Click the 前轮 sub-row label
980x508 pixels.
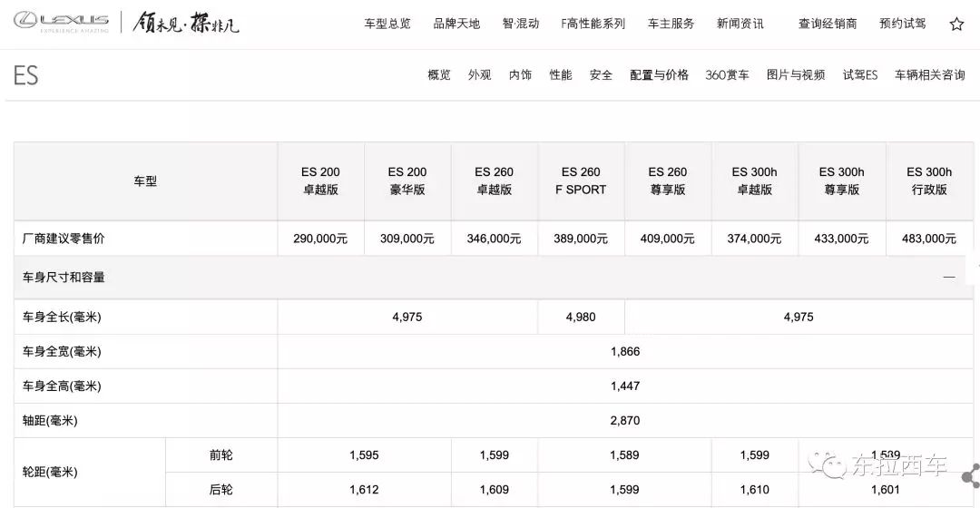[x=221, y=454]
